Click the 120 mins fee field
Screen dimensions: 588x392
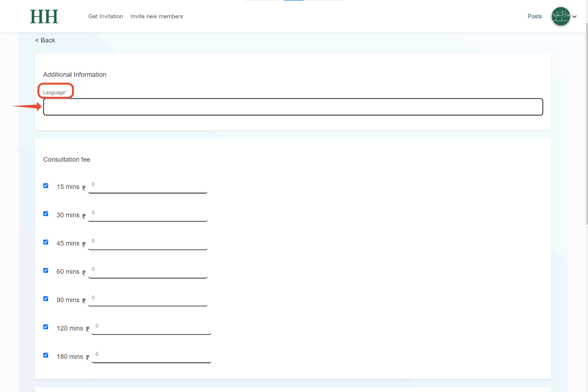pos(151,328)
